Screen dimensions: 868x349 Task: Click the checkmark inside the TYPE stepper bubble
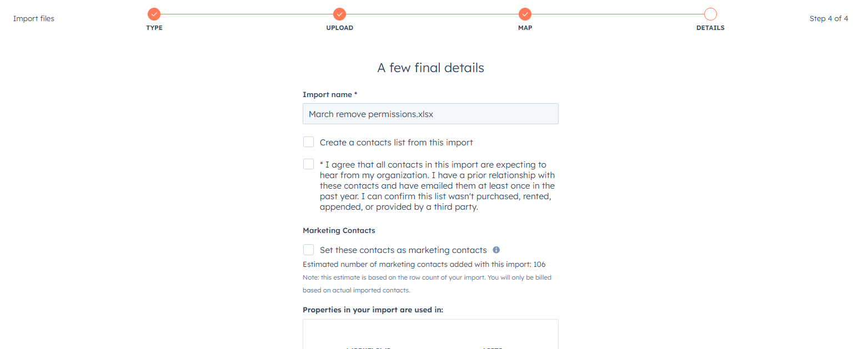tap(154, 14)
